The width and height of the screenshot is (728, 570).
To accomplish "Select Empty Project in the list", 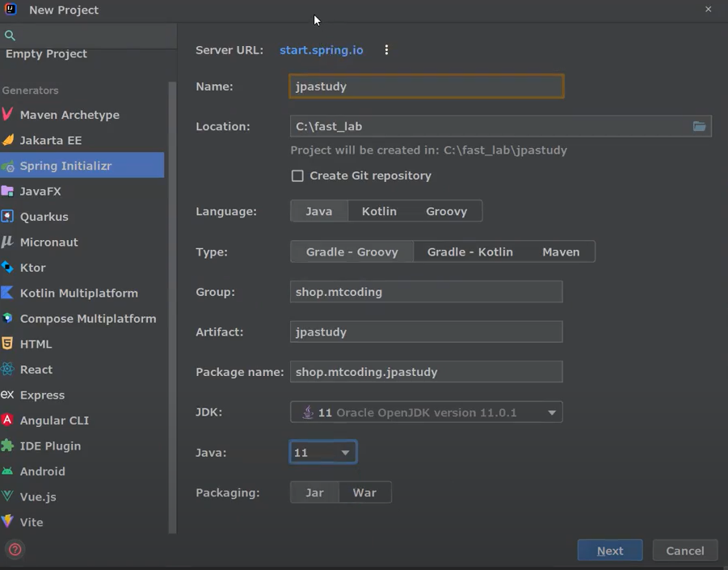I will (46, 54).
